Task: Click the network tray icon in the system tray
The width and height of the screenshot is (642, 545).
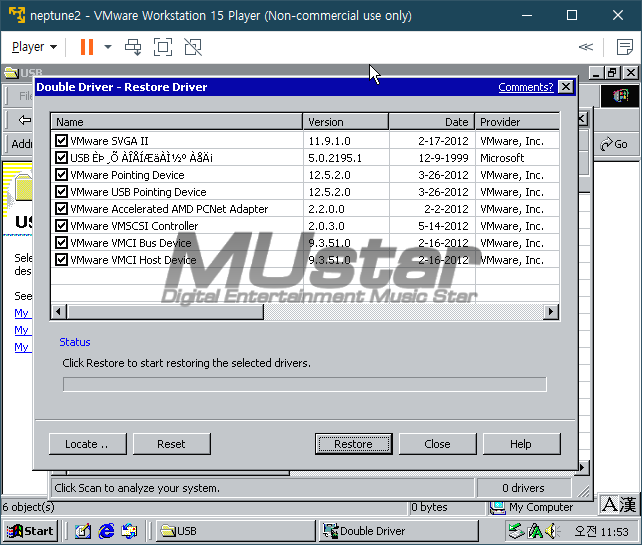Action: [x=516, y=531]
